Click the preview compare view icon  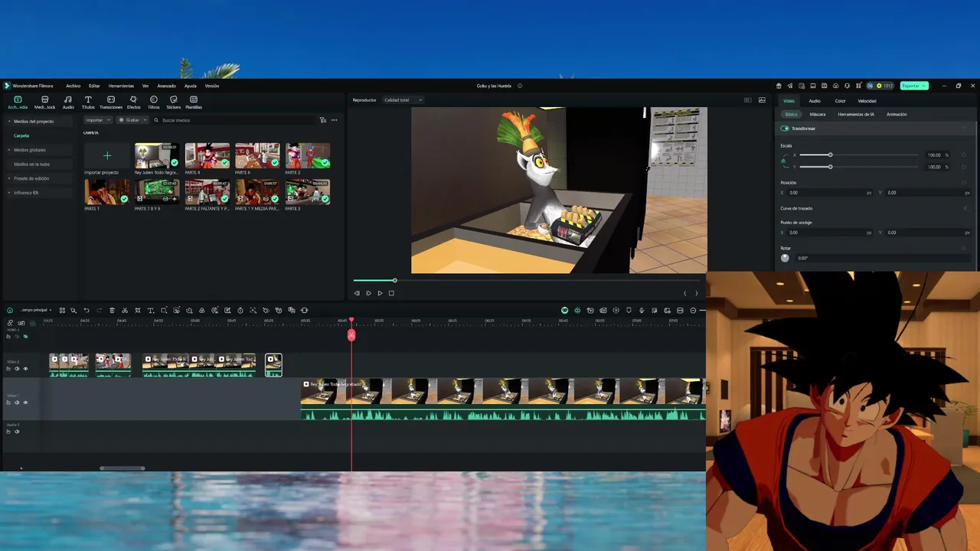(748, 100)
